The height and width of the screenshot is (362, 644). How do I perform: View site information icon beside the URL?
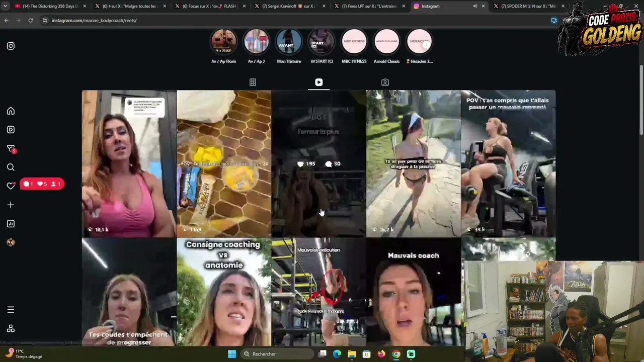pos(45,20)
